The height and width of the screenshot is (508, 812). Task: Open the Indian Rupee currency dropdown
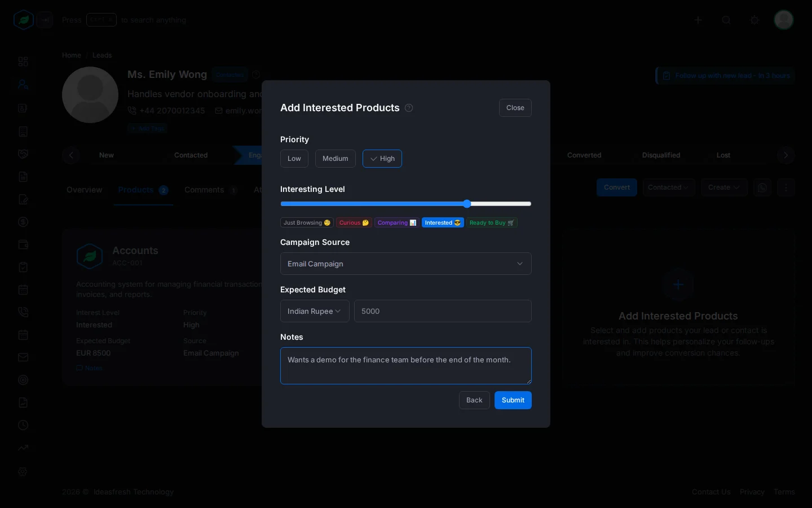315,311
